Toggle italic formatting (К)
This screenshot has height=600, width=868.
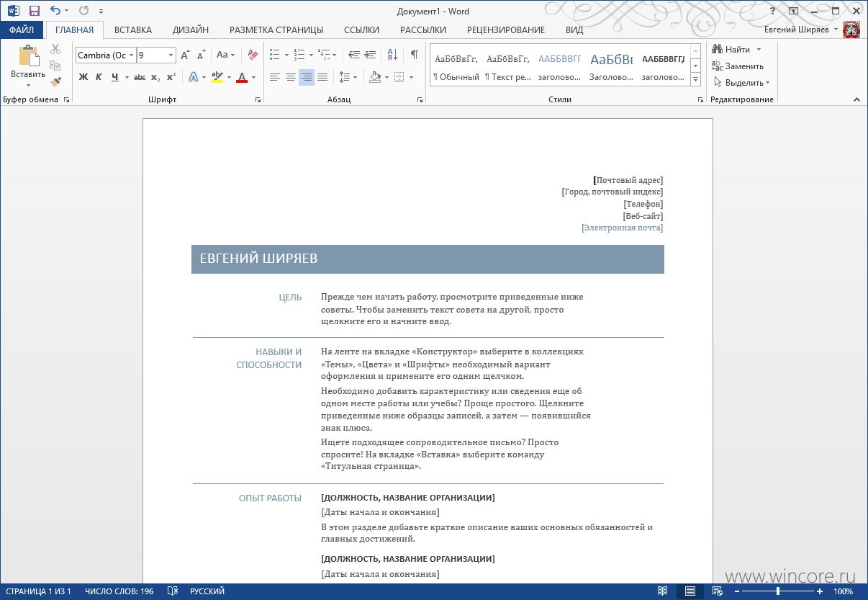point(99,77)
